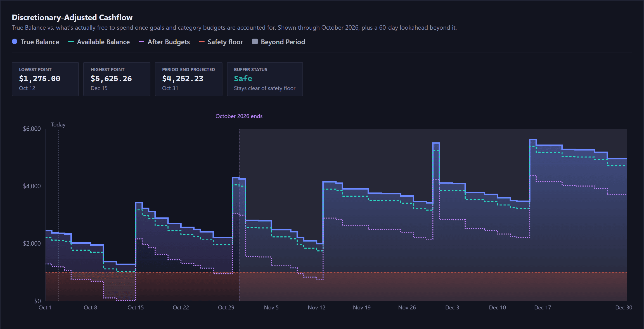Viewport: 644px width, 329px height.
Task: Click the Oct 8 x-axis label
Action: tap(91, 307)
